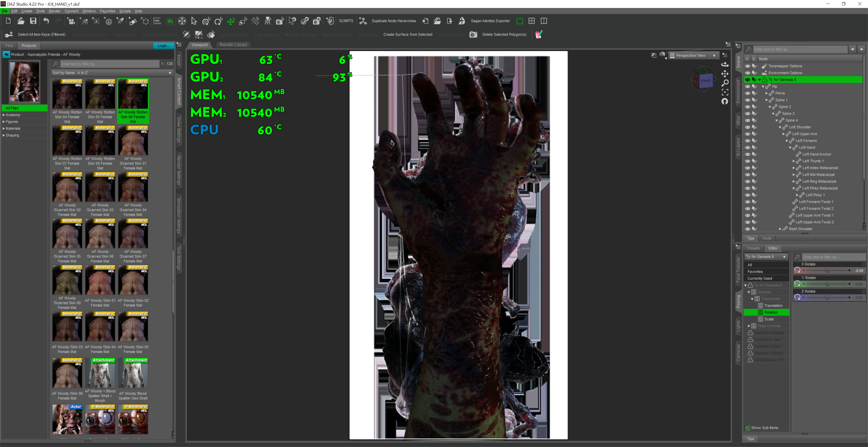Click Create Surface from Selected
The height and width of the screenshot is (447, 868).
pos(407,34)
